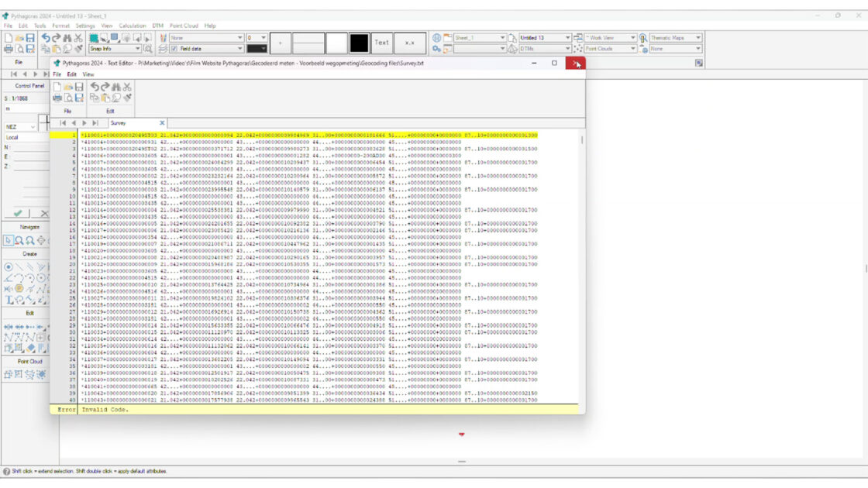Image resolution: width=868 pixels, height=488 pixels.
Task: Click the scissors Cut icon in main toolbar
Action: coord(78,38)
